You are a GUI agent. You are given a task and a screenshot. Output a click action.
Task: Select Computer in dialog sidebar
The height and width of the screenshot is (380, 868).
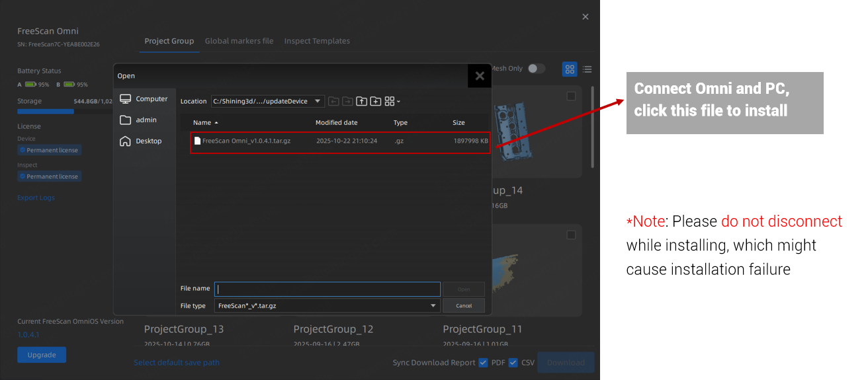(x=144, y=98)
